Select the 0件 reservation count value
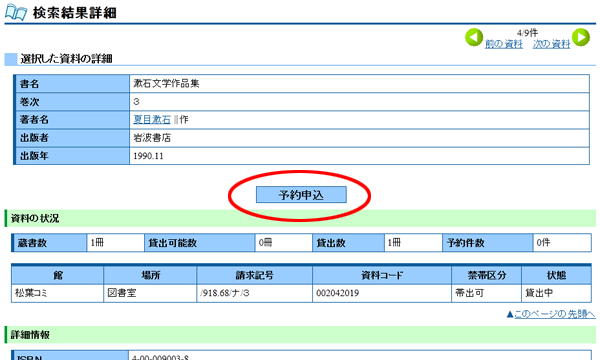Image resolution: width=600 pixels, height=360 pixels. (543, 243)
